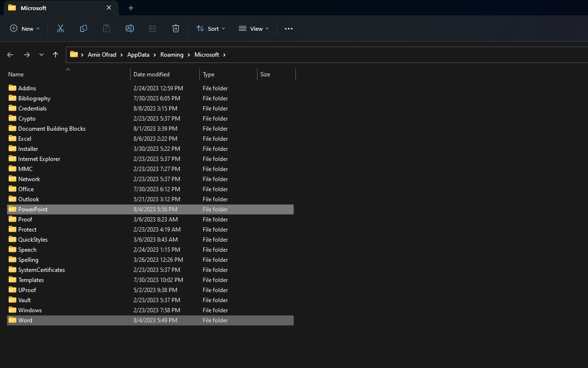Open the Sort dropdown

[210, 28]
